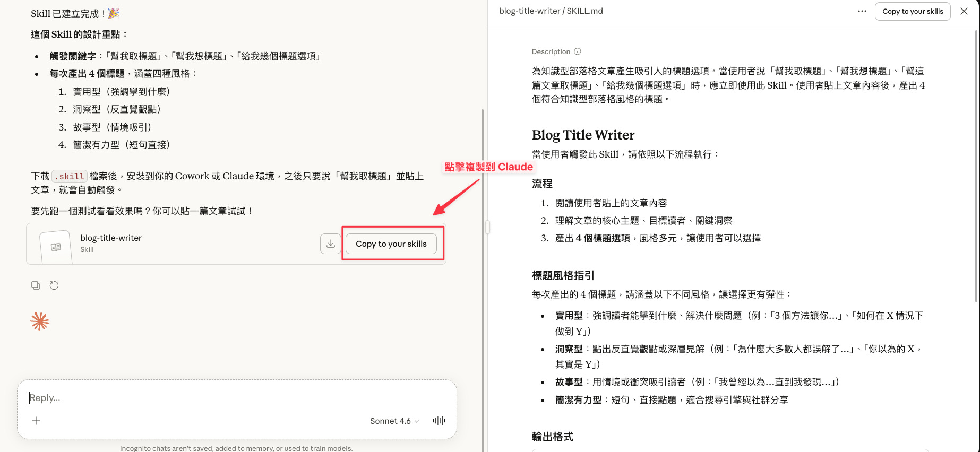Click list item 簡潔有力型（短句直接）

point(122,145)
